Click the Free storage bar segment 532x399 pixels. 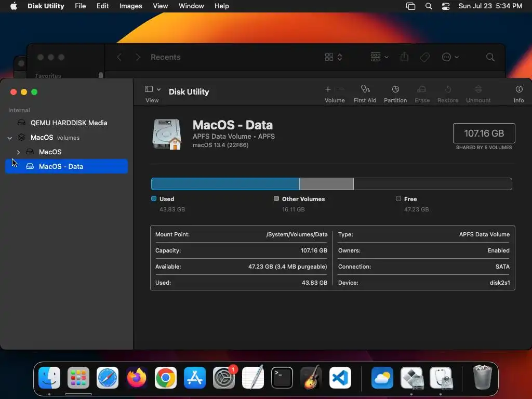[433, 184]
